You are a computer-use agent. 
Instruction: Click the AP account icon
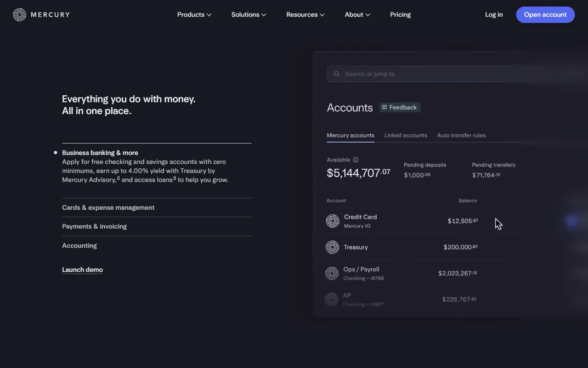[331, 300]
